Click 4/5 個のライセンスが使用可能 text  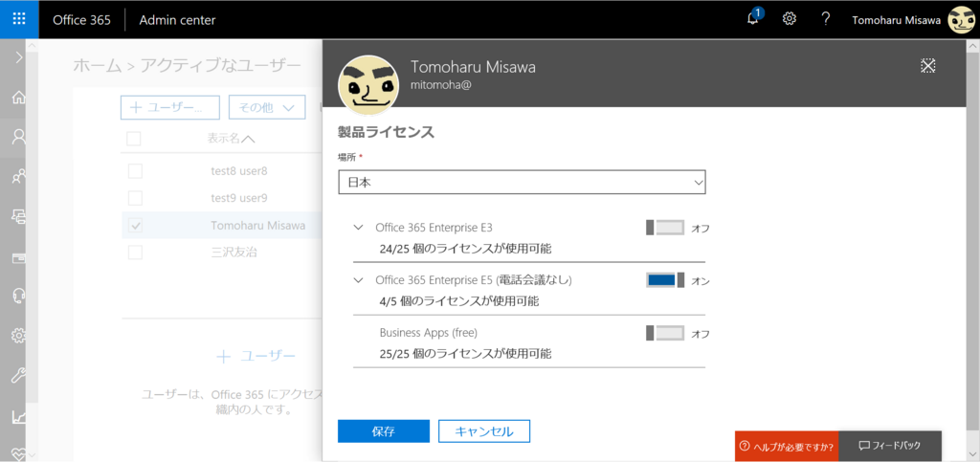pyautogui.click(x=459, y=301)
